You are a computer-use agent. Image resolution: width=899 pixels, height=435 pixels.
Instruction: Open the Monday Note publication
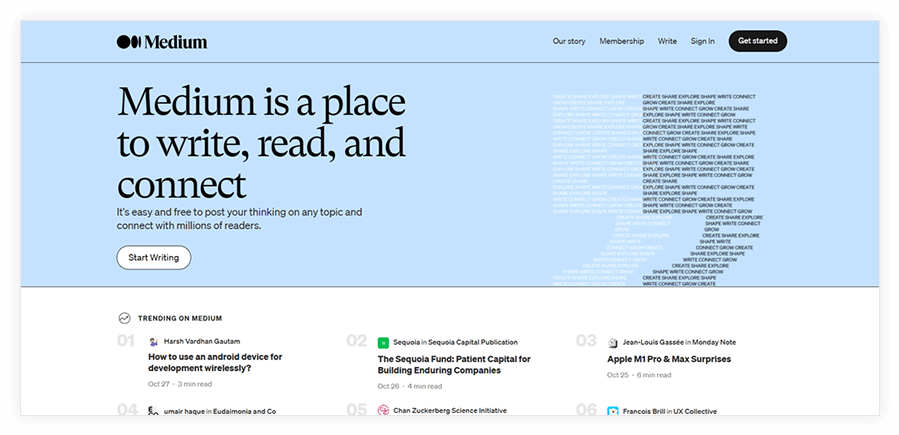coord(714,343)
